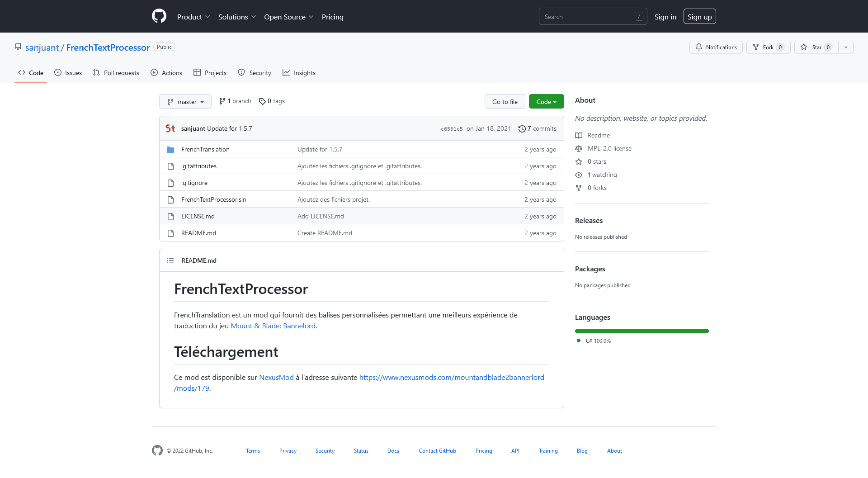Open the Releases heading link
Image resolution: width=868 pixels, height=478 pixels.
pos(589,220)
